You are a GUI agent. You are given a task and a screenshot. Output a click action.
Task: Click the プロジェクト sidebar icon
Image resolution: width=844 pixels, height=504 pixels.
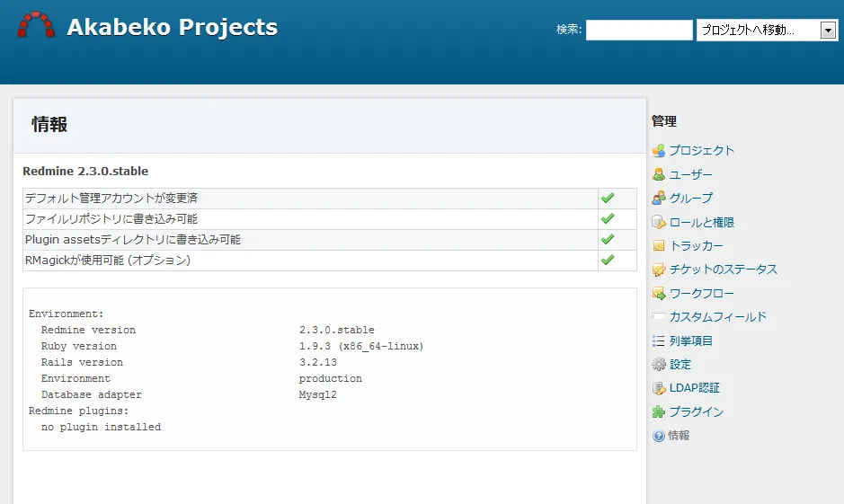pos(658,151)
